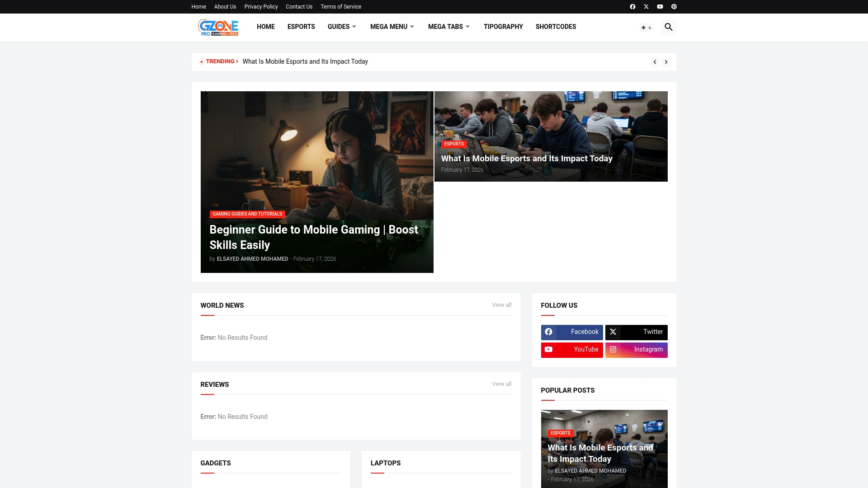Image resolution: width=868 pixels, height=488 pixels.
Task: Click the Instagram follow button
Action: [x=636, y=350]
